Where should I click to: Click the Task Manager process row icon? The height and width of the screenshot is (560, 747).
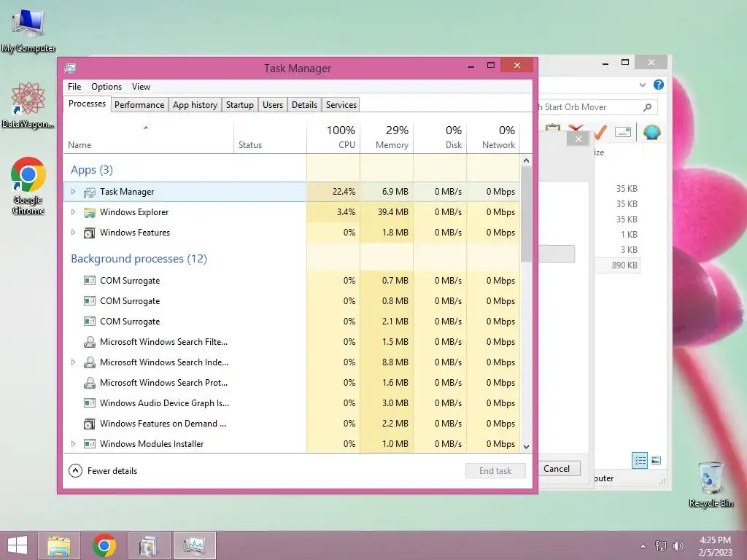point(90,192)
